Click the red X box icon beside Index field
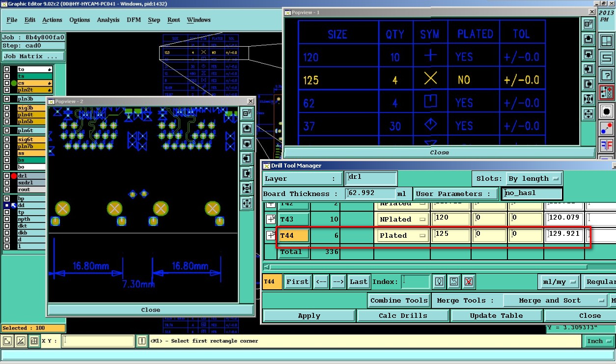Screen dimensions: 616x364 pos(469,281)
